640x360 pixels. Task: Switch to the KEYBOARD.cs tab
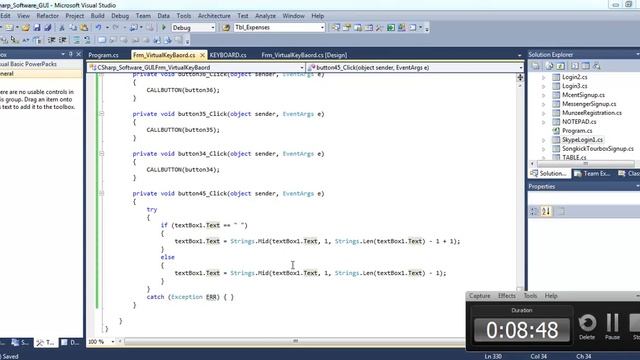click(x=228, y=55)
